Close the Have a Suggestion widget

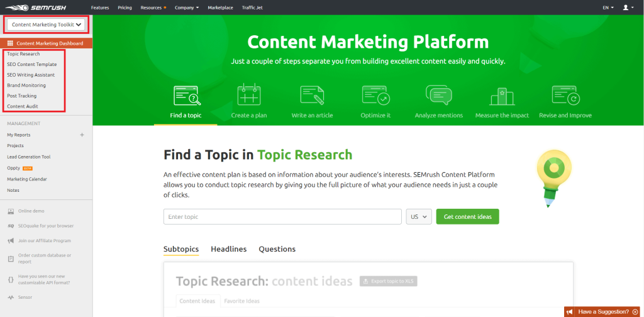pyautogui.click(x=635, y=312)
